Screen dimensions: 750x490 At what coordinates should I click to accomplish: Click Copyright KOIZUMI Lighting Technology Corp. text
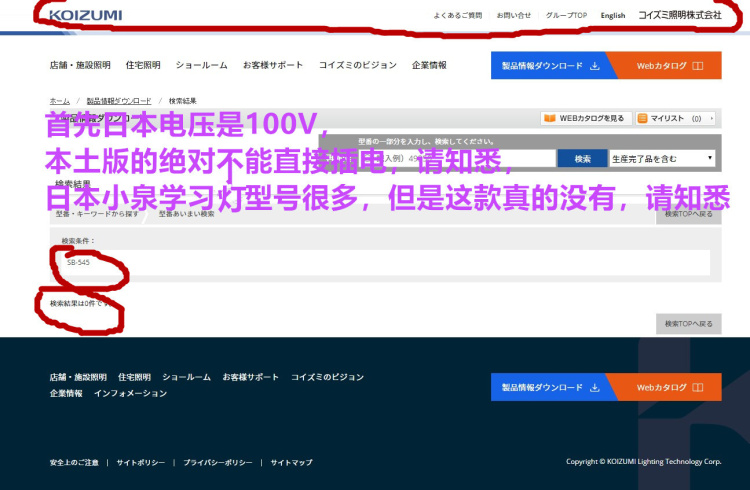tap(643, 461)
